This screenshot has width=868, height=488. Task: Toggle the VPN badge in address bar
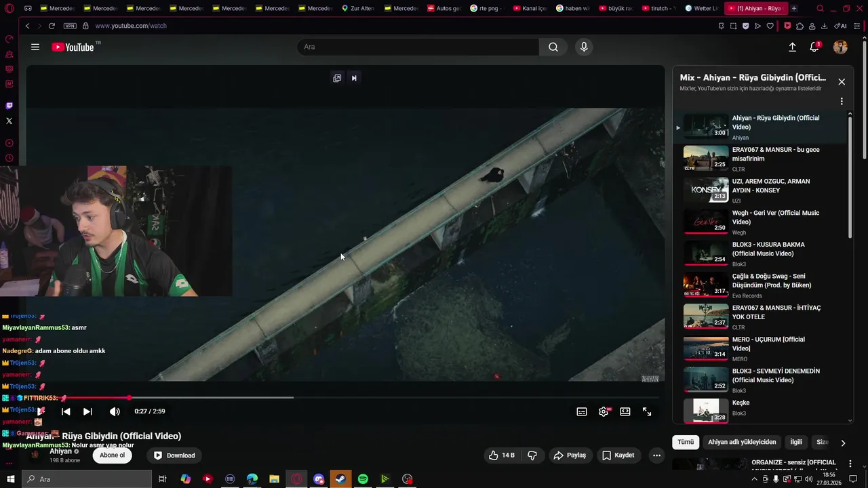pos(70,26)
